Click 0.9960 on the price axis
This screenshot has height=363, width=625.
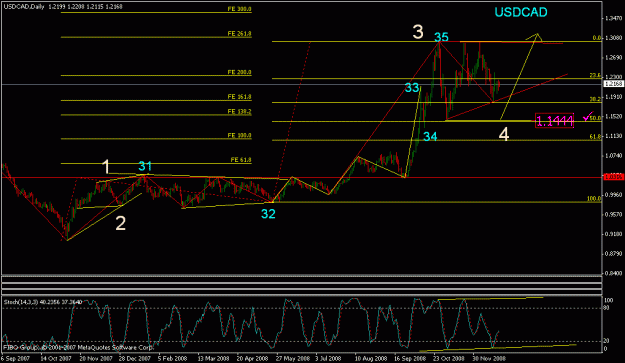coord(614,195)
